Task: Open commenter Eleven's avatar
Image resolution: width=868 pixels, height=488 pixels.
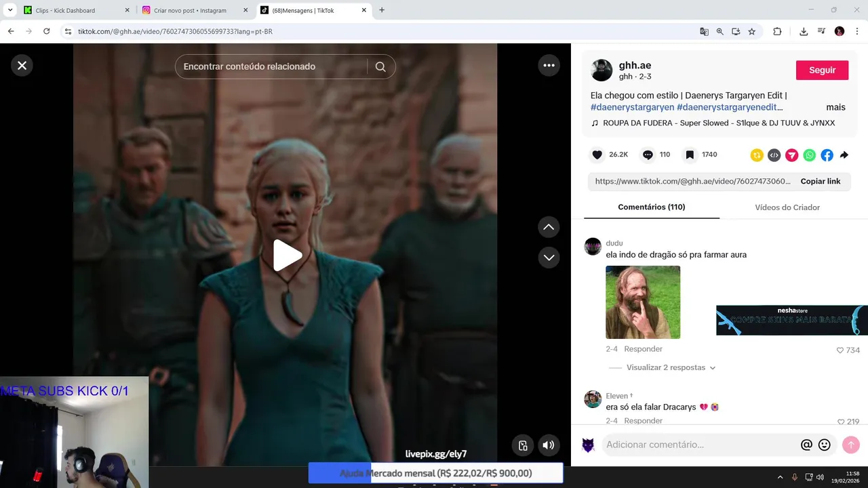Action: click(x=593, y=399)
